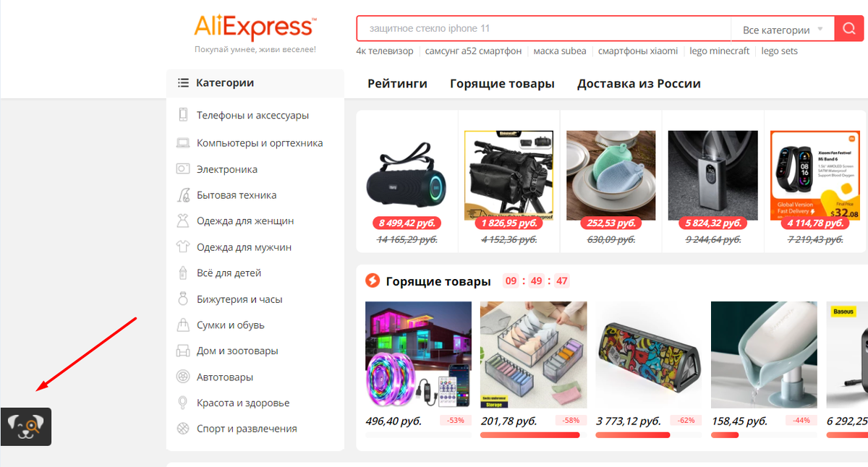Expand the Все категории dropdown
This screenshot has width=868, height=467.
(x=783, y=30)
